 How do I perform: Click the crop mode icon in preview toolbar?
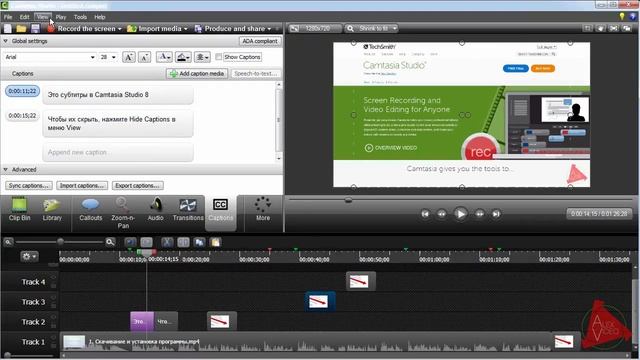click(x=587, y=28)
